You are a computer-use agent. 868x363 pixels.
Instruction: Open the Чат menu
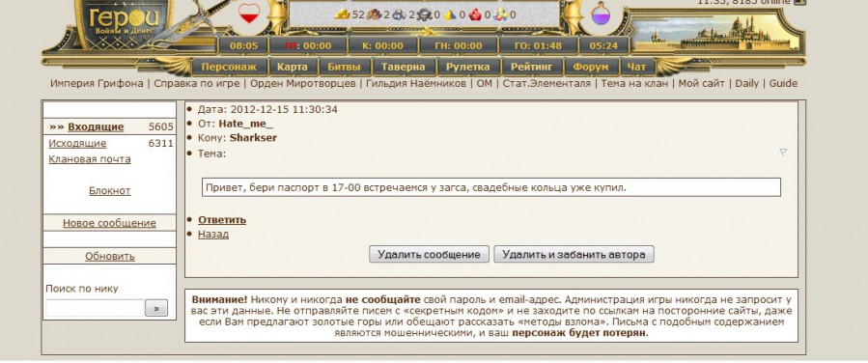click(636, 67)
